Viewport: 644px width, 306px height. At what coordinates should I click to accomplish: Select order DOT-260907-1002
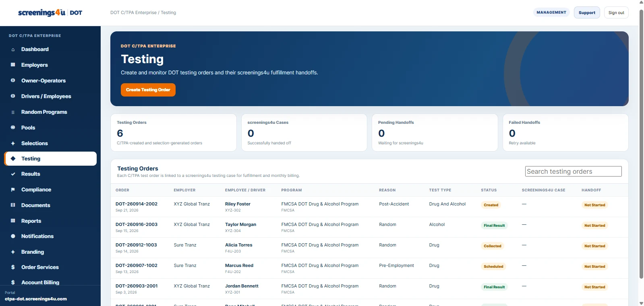137,265
